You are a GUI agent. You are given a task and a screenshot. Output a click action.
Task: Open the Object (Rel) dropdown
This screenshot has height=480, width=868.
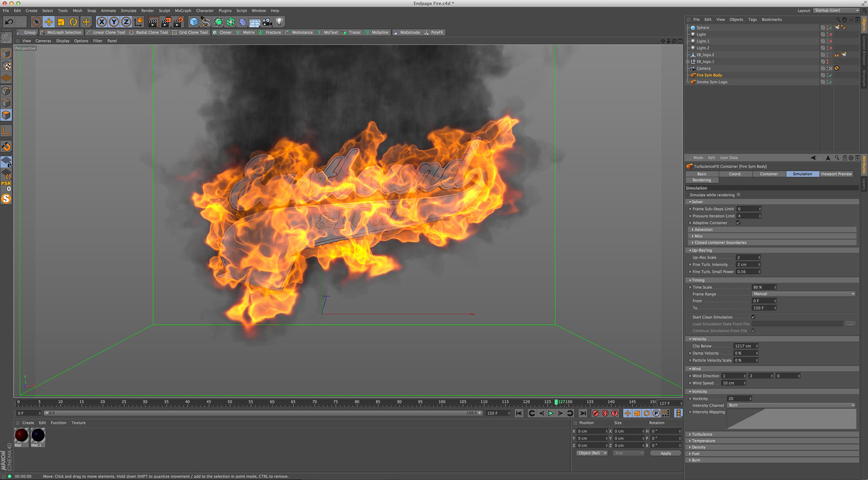tap(592, 453)
